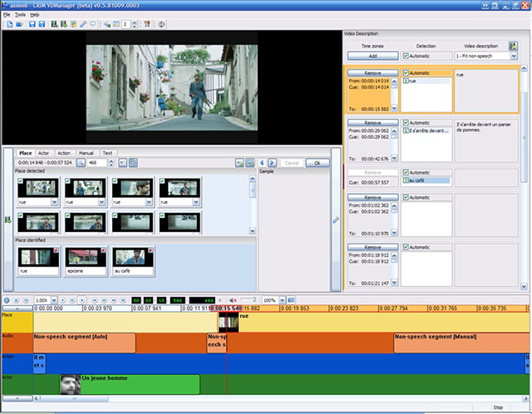This screenshot has height=414, width=532.
Task: Click the round info toolbar icon
Action: tap(161, 24)
